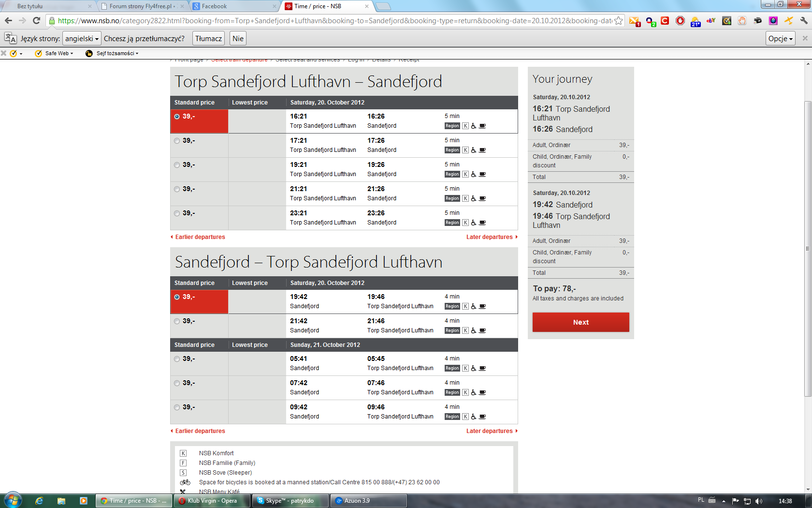The height and width of the screenshot is (508, 812).
Task: Open the mail checker extension with red badge
Action: 635,21
